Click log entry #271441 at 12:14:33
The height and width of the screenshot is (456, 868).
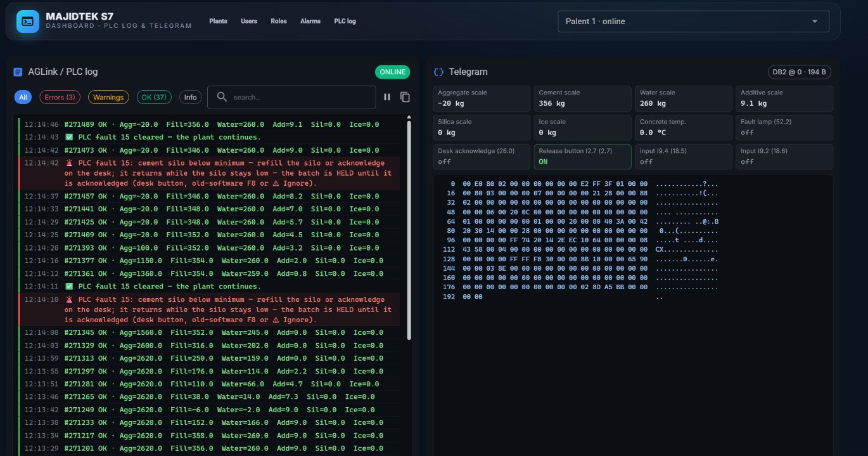[209, 209]
